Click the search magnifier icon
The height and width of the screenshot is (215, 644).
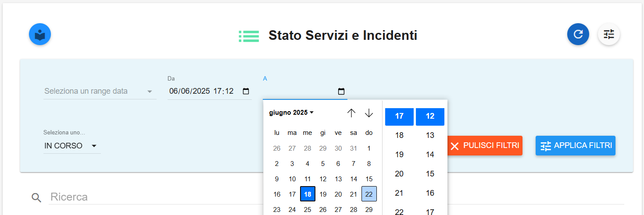tap(36, 197)
